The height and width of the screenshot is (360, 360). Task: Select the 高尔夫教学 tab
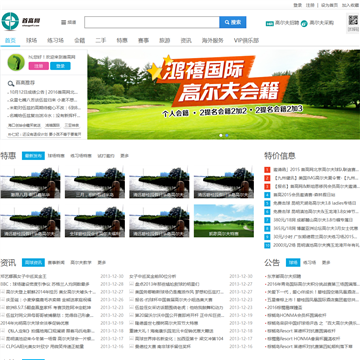pyautogui.click(x=81, y=263)
